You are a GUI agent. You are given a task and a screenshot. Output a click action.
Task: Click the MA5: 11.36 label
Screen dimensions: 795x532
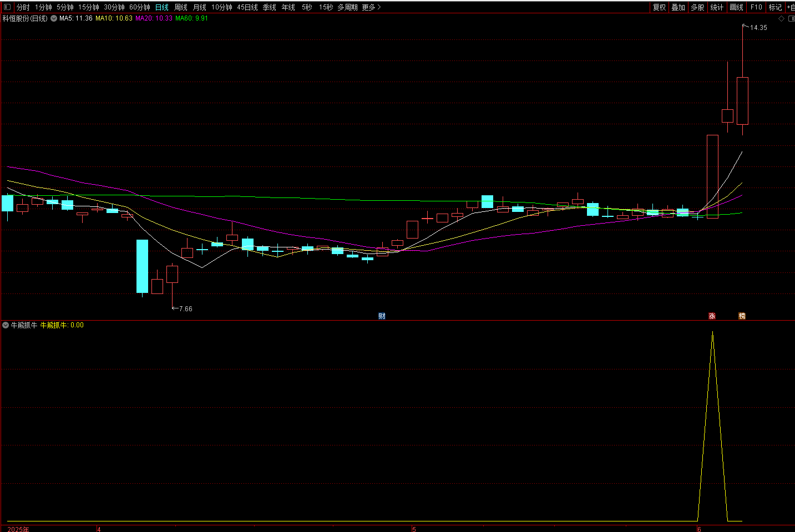76,18
